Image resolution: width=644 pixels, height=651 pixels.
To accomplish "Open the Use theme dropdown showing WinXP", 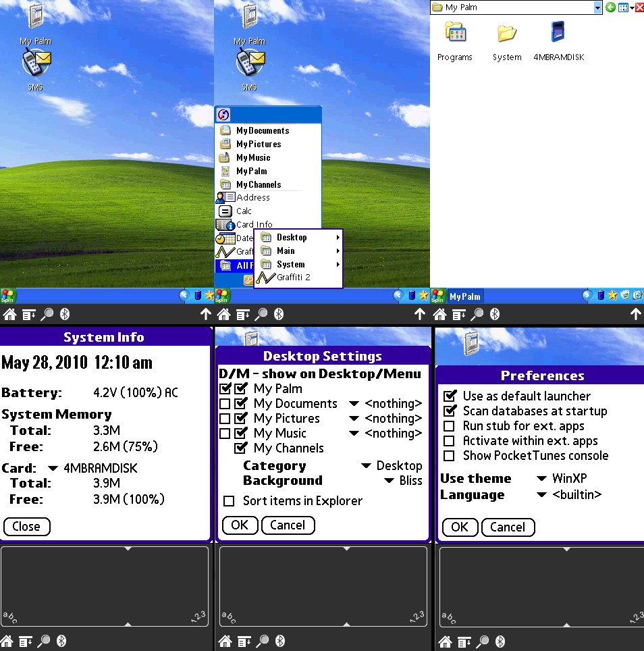I will click(x=562, y=478).
